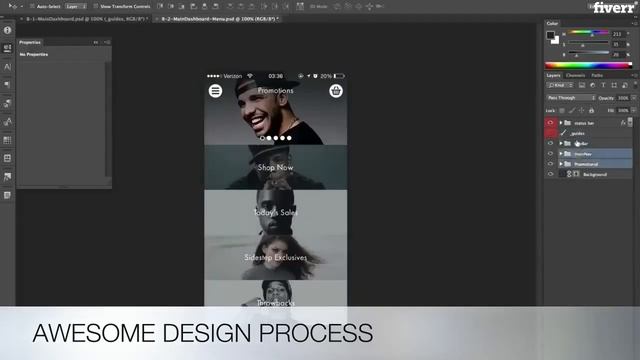This screenshot has width=640, height=360.
Task: Click the align right edges icon
Action: tap(216, 6)
